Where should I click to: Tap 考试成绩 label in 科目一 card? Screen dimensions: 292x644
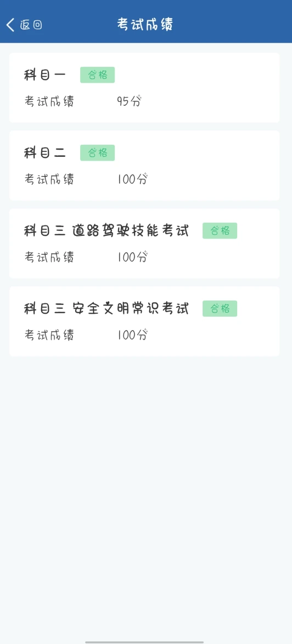point(49,101)
